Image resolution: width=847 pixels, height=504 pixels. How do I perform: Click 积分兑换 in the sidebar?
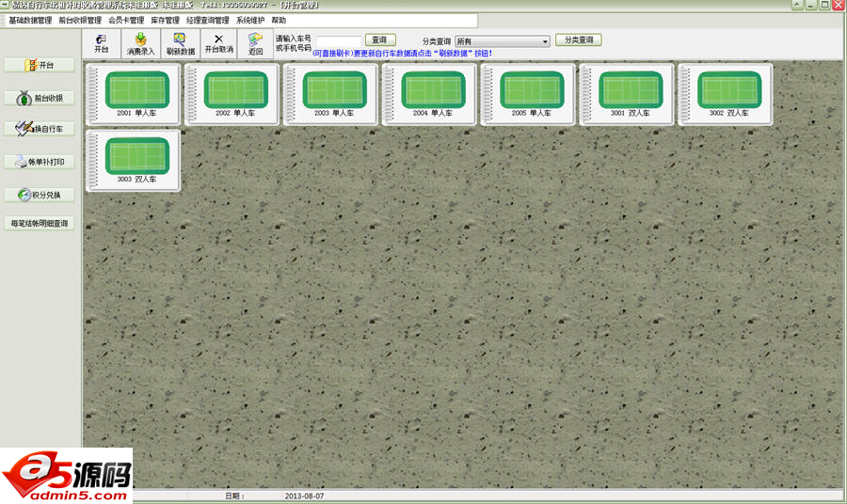[40, 195]
